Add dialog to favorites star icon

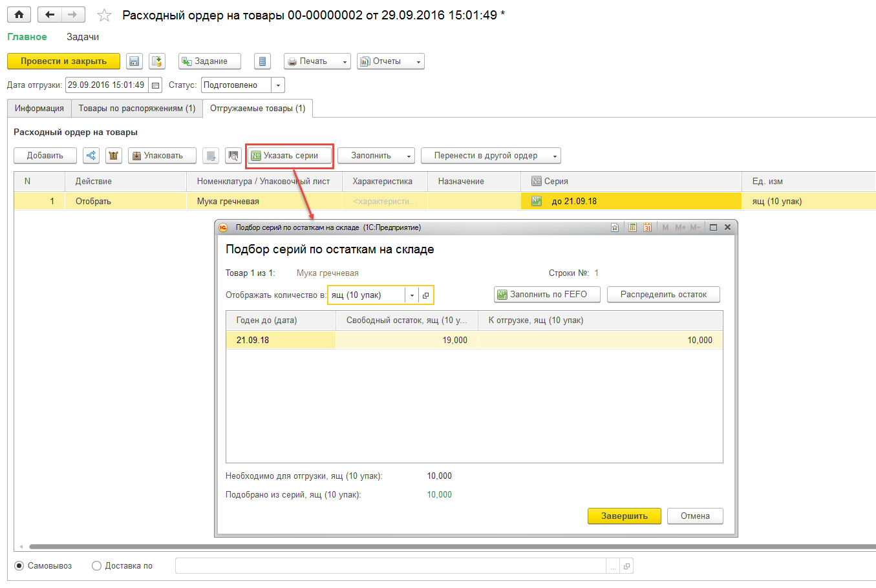pyautogui.click(x=615, y=227)
